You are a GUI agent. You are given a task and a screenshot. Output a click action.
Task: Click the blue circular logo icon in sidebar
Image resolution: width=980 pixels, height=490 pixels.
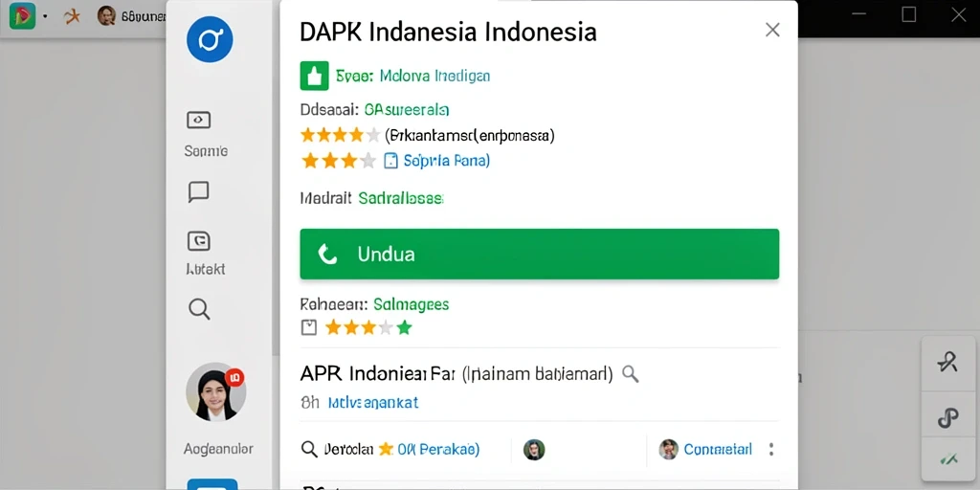[210, 39]
